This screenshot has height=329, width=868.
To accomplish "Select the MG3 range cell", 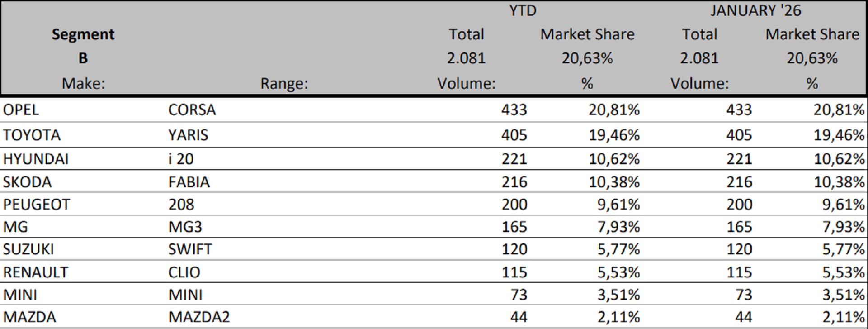I will coord(185,227).
